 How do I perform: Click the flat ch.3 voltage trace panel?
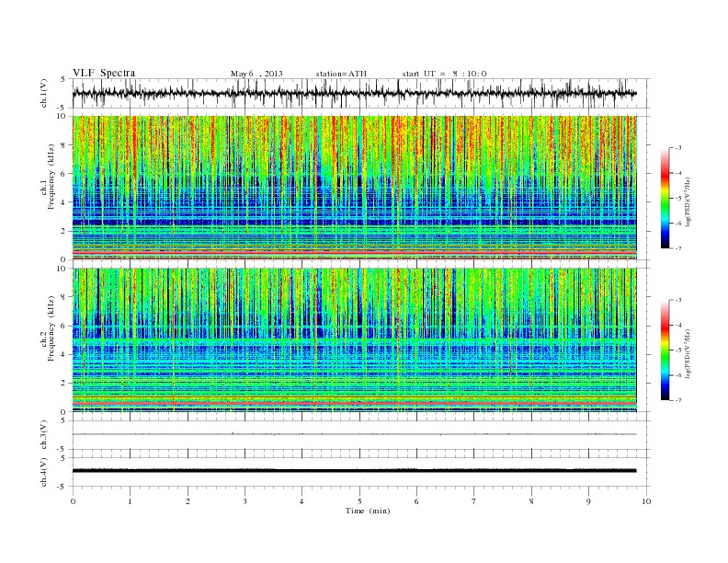click(x=361, y=435)
